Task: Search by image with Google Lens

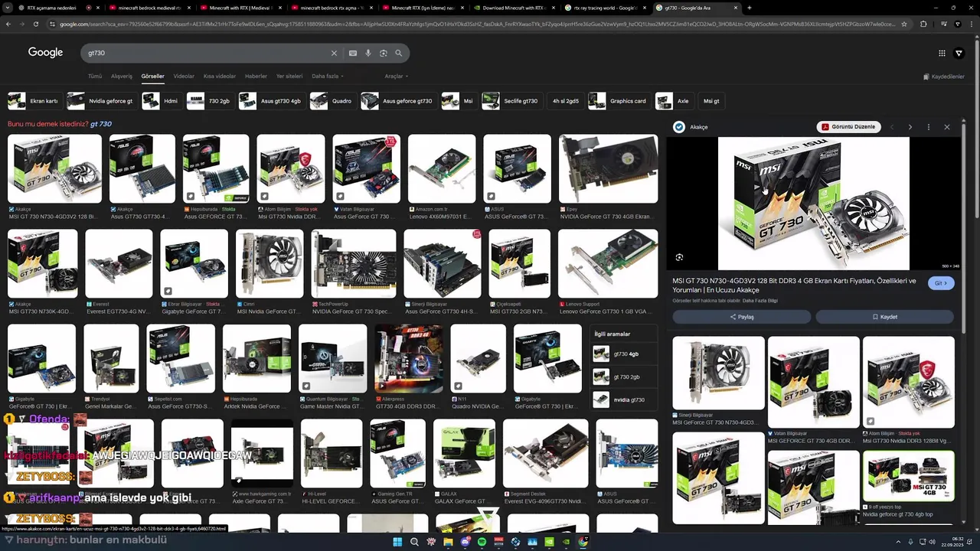Action: point(384,53)
